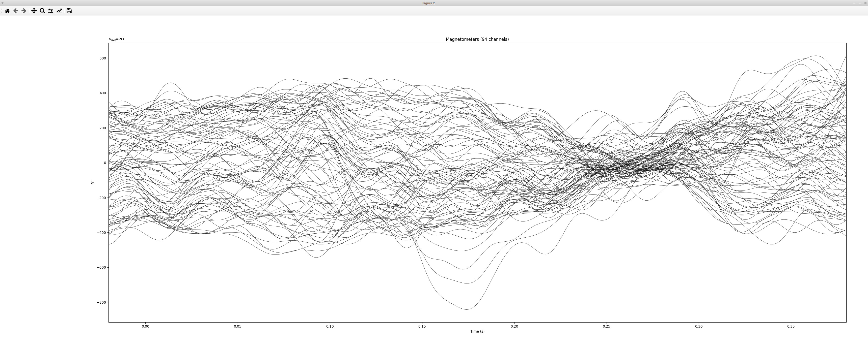Reset plot to original Home view
Image resolution: width=868 pixels, height=351 pixels.
point(7,11)
